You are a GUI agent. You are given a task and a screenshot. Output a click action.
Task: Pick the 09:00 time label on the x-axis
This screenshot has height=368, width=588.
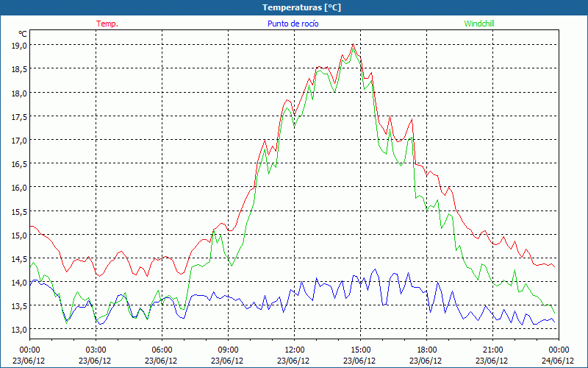pyautogui.click(x=229, y=350)
